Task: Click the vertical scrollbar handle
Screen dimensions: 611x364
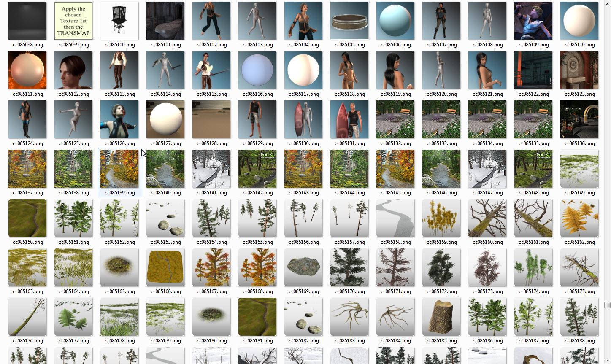Action: [x=607, y=305]
